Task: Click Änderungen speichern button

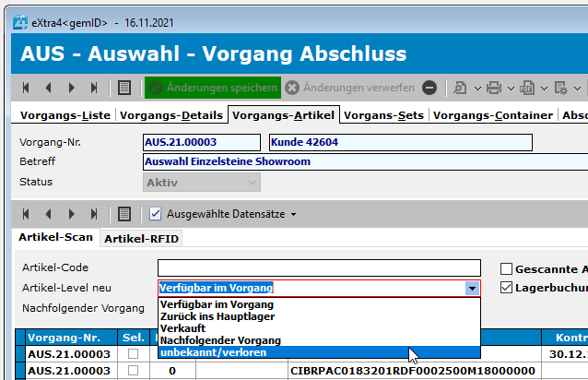Action: 213,88
